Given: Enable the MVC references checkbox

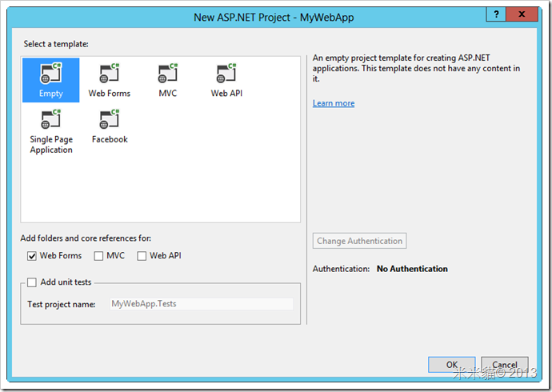Looking at the screenshot, I should 98,256.
